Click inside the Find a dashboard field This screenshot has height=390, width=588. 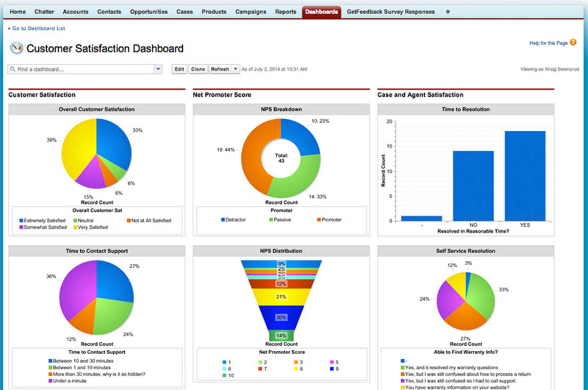pos(85,69)
